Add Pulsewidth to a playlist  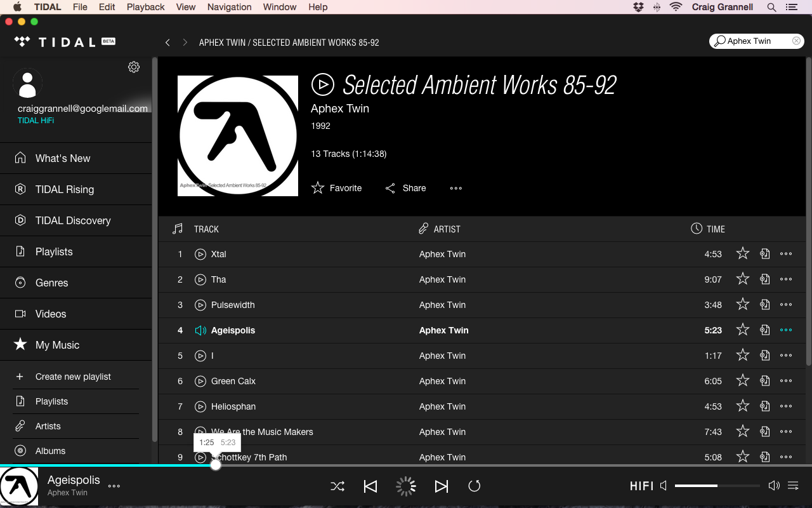[765, 305]
